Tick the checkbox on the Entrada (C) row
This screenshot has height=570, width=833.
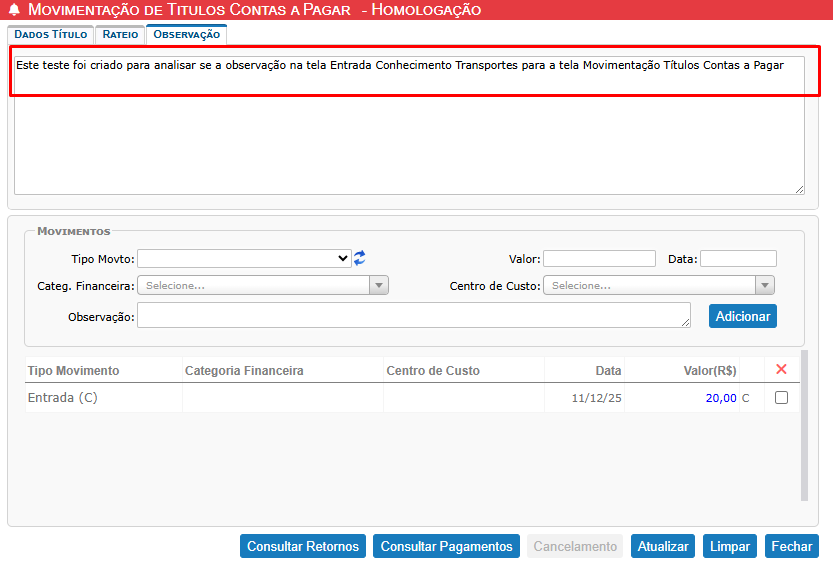(781, 398)
